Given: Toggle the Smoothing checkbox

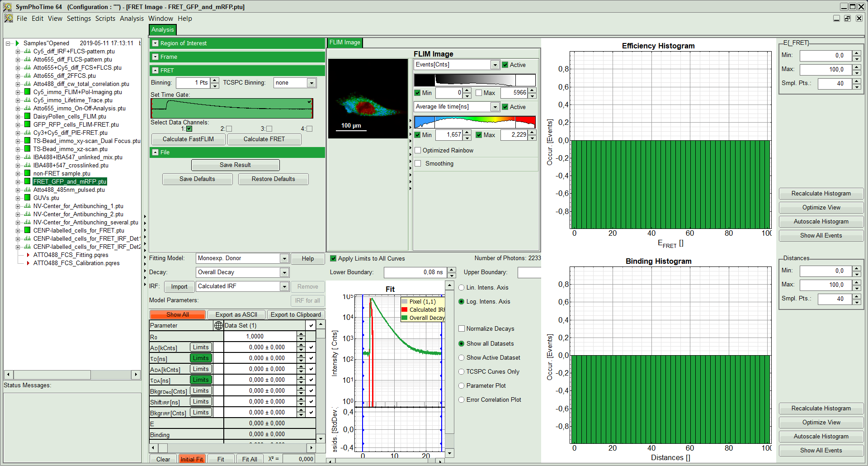Looking at the screenshot, I should coord(418,164).
